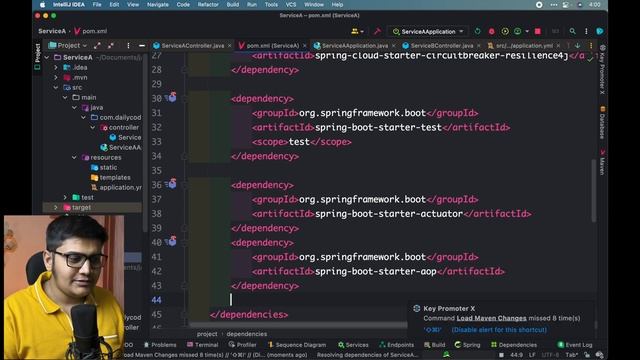Close the pom.xml (ServiceA) tab

304,46
